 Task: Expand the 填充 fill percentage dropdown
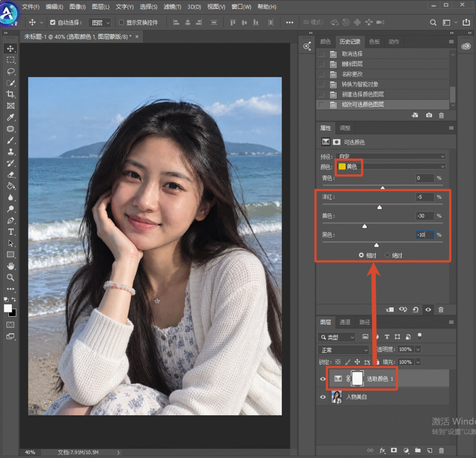coord(418,362)
